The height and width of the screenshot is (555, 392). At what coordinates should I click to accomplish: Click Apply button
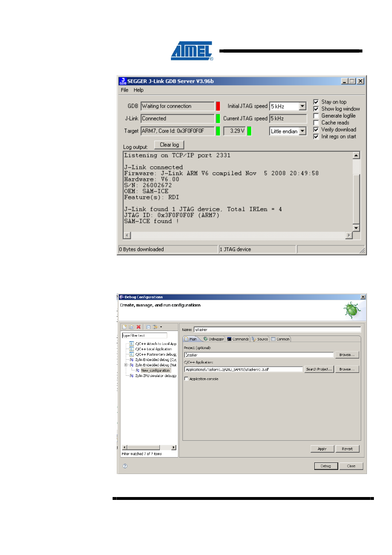tap(322, 449)
